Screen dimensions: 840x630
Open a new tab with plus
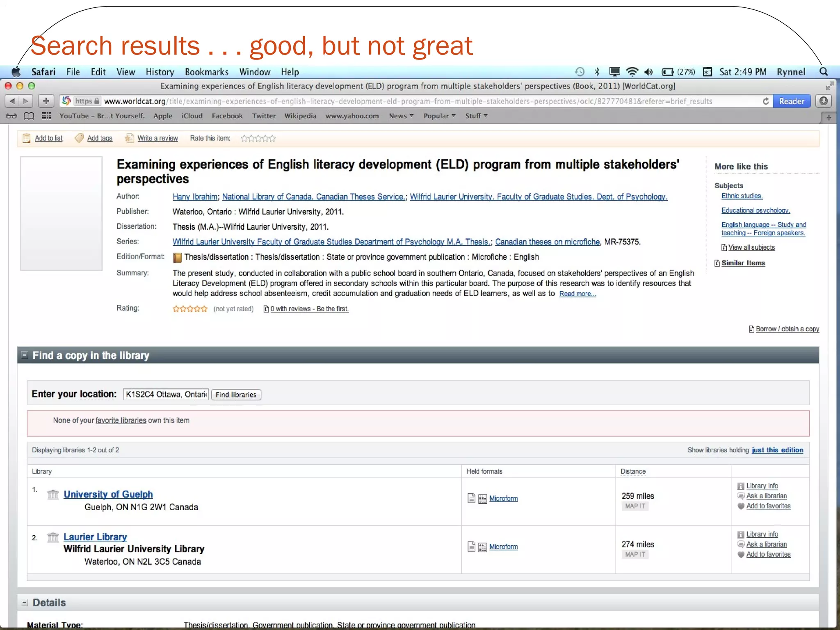(x=829, y=118)
